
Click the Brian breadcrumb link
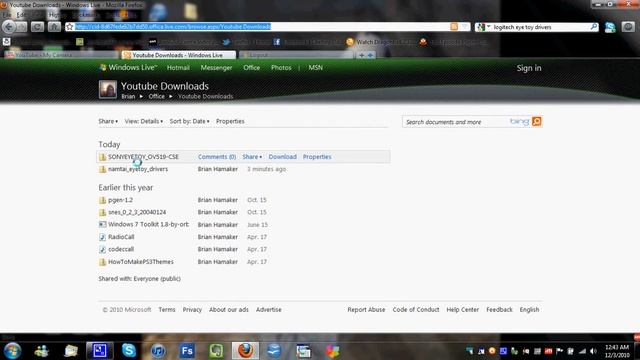coord(128,97)
